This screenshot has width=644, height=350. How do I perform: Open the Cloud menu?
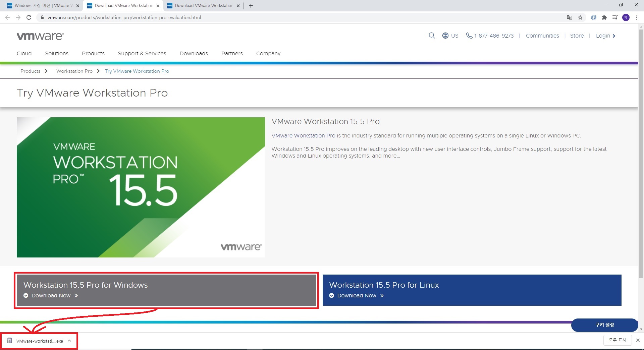coord(24,53)
